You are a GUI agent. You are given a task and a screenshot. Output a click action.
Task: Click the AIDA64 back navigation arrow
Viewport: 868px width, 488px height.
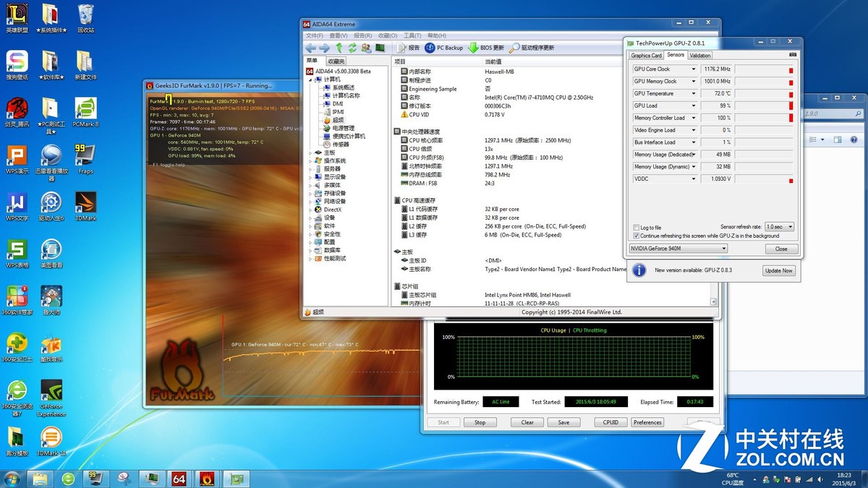pos(311,48)
